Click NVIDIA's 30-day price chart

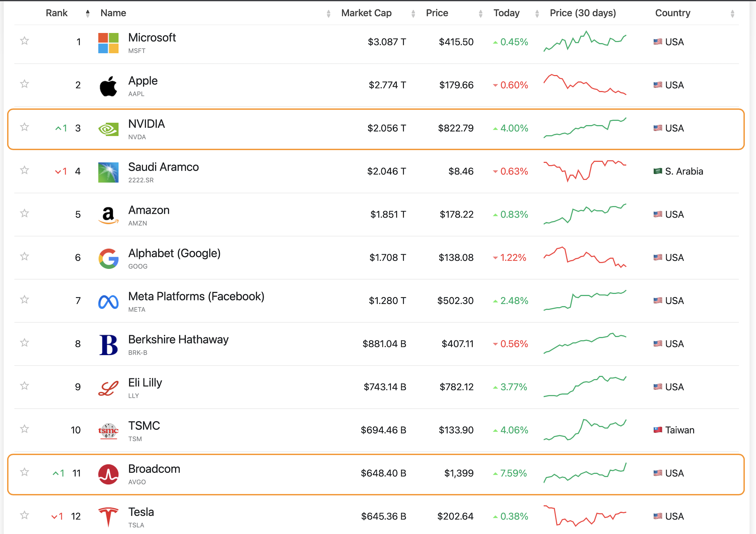point(585,128)
